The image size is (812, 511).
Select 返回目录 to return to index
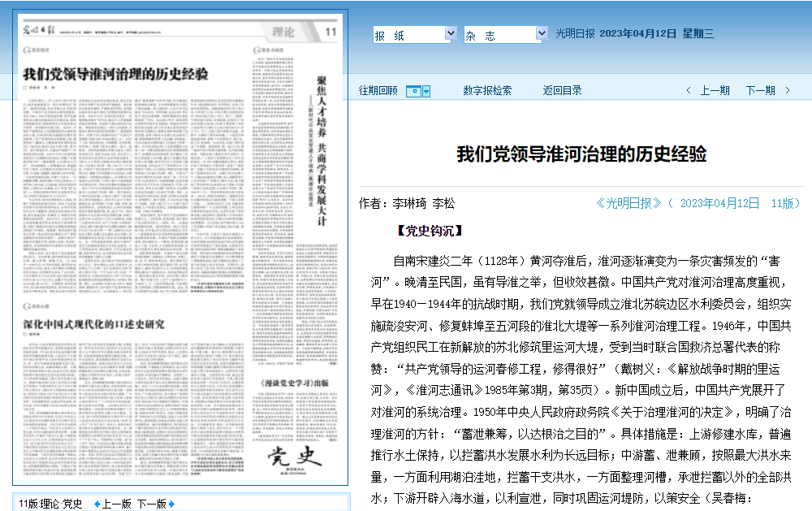563,91
